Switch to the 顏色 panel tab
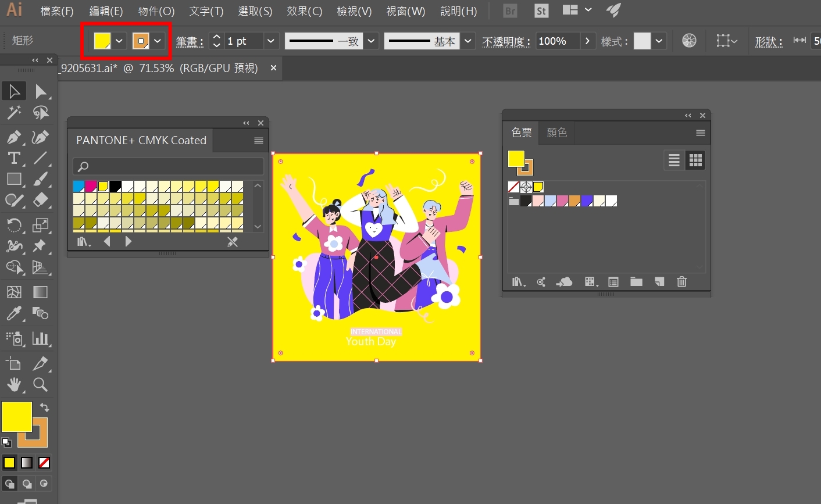 (x=556, y=133)
